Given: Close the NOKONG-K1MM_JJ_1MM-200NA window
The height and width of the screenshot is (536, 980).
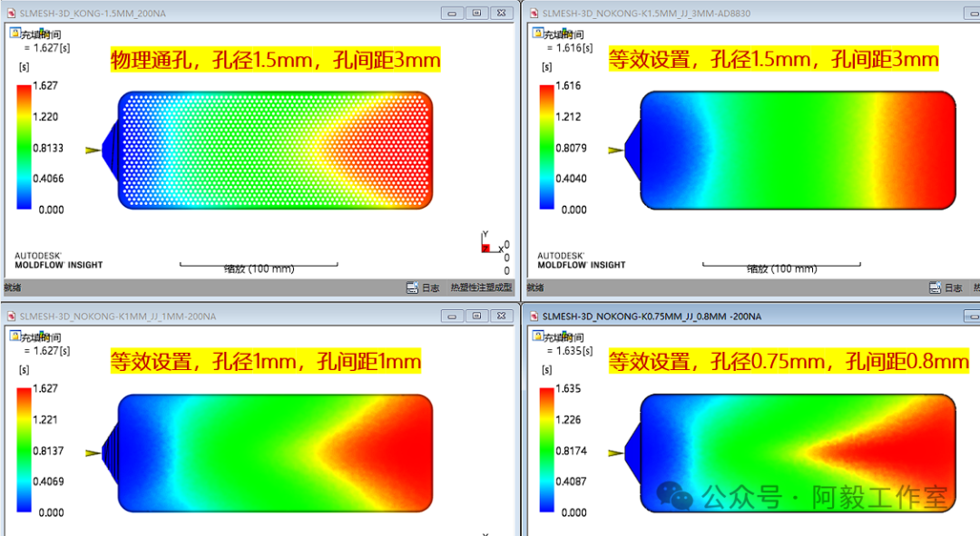Looking at the screenshot, I should pos(502,317).
